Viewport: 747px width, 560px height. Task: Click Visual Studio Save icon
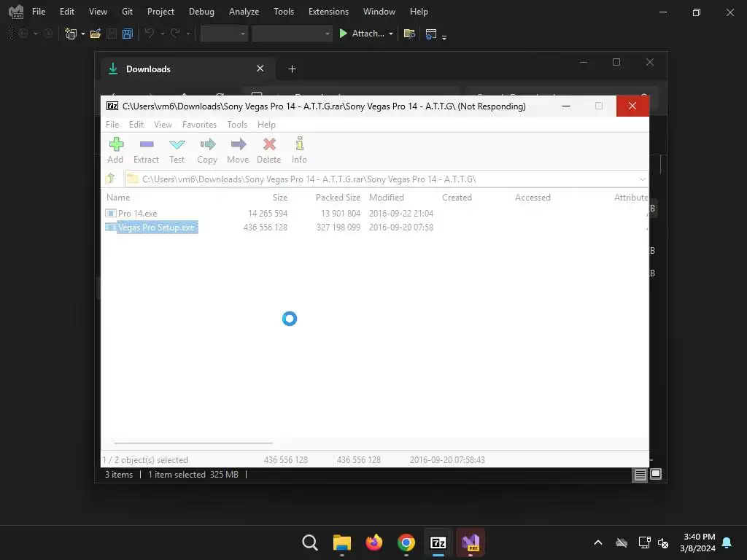(112, 34)
